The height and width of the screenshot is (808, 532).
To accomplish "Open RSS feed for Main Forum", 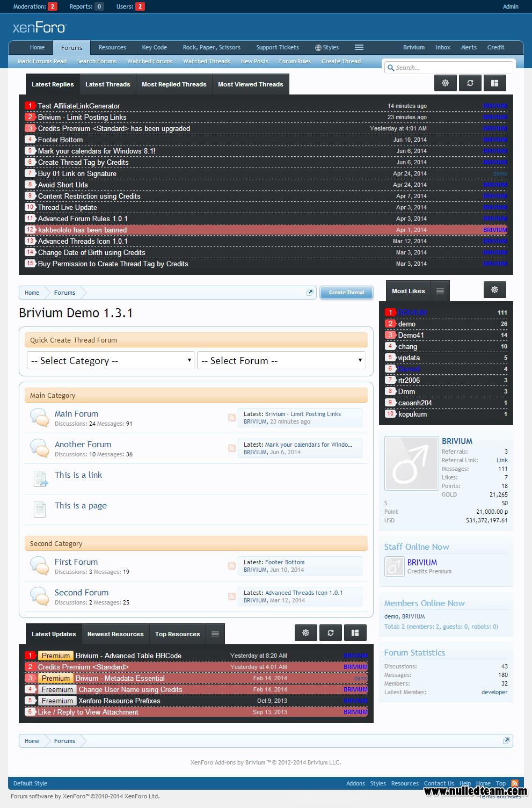I will [x=232, y=418].
